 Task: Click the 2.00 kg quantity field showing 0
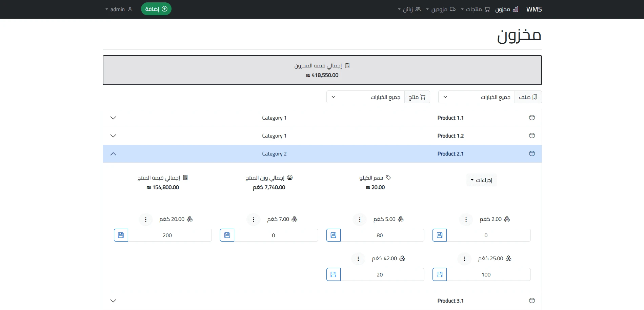click(488, 235)
